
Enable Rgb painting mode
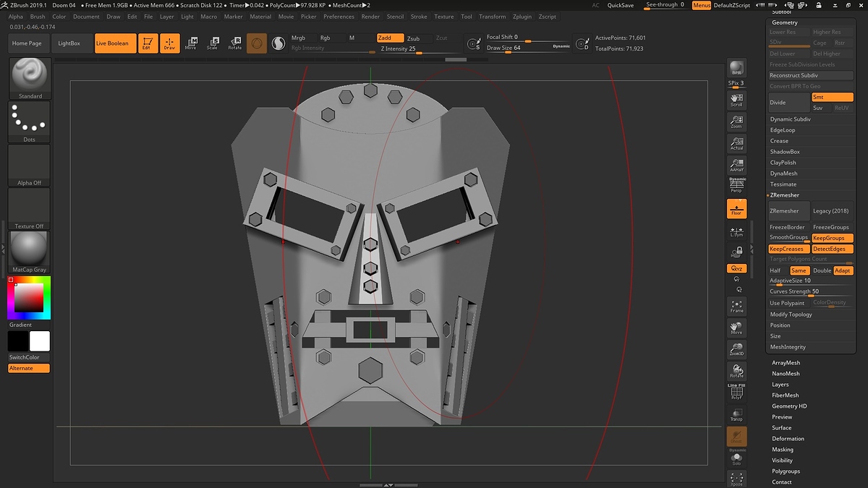coord(325,38)
